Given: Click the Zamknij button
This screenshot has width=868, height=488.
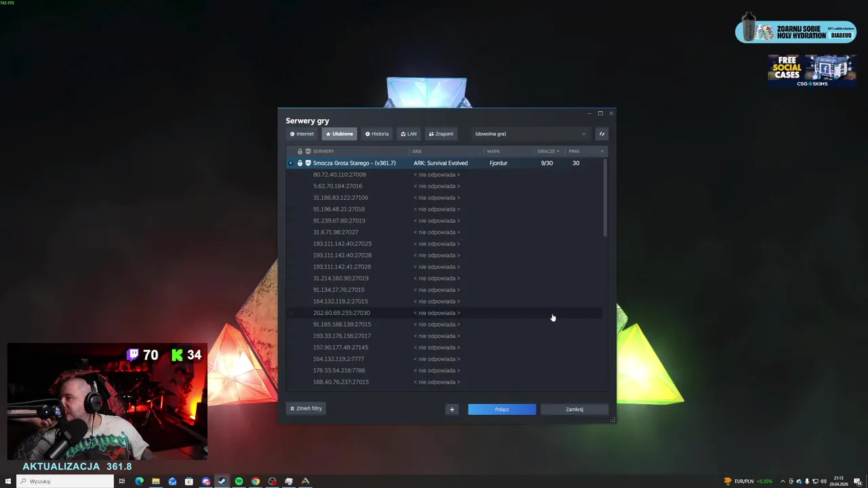Looking at the screenshot, I should [574, 409].
